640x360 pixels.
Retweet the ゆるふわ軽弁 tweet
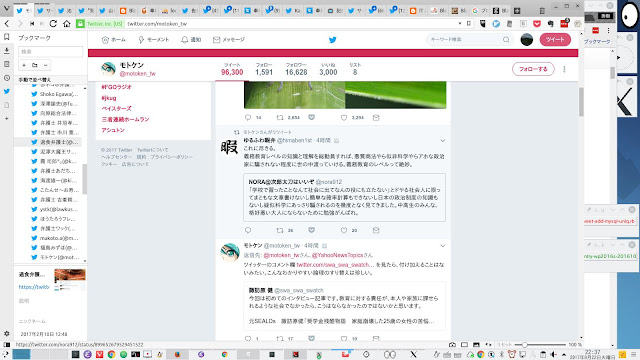(x=280, y=230)
